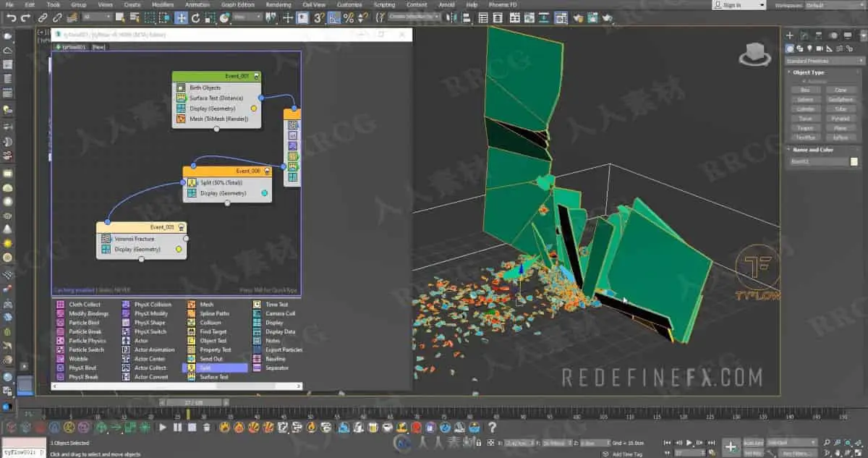Open the Sign In dropdown

(x=738, y=4)
